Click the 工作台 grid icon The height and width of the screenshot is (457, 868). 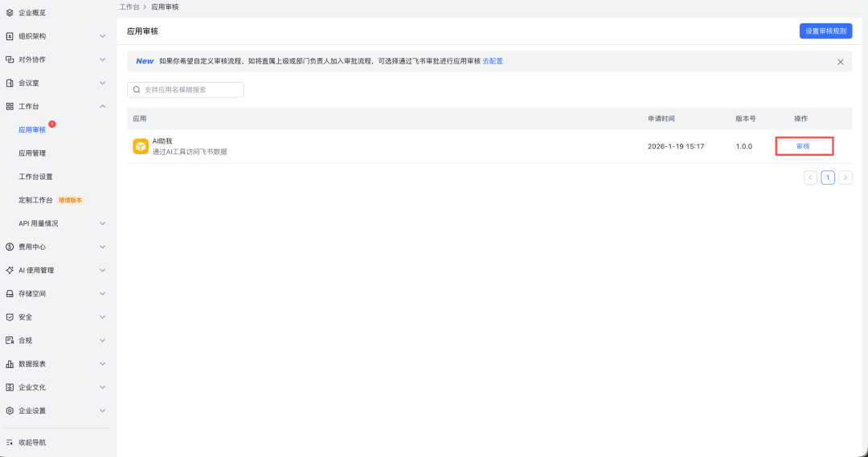(x=10, y=106)
